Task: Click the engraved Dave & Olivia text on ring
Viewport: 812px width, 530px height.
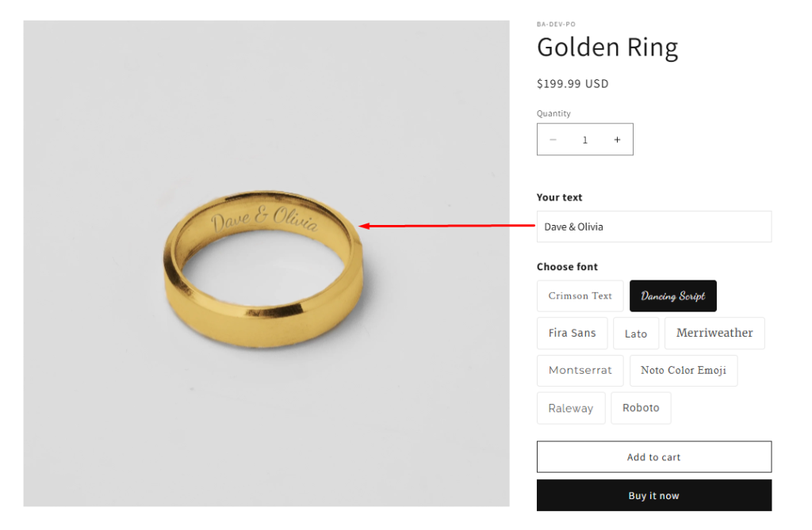Action: pyautogui.click(x=265, y=220)
